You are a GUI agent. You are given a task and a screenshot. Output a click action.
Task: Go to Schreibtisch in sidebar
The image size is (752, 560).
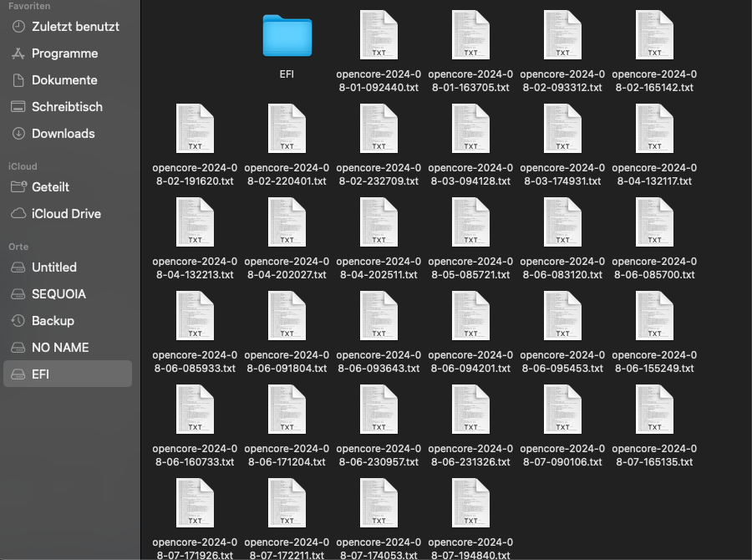coord(68,106)
